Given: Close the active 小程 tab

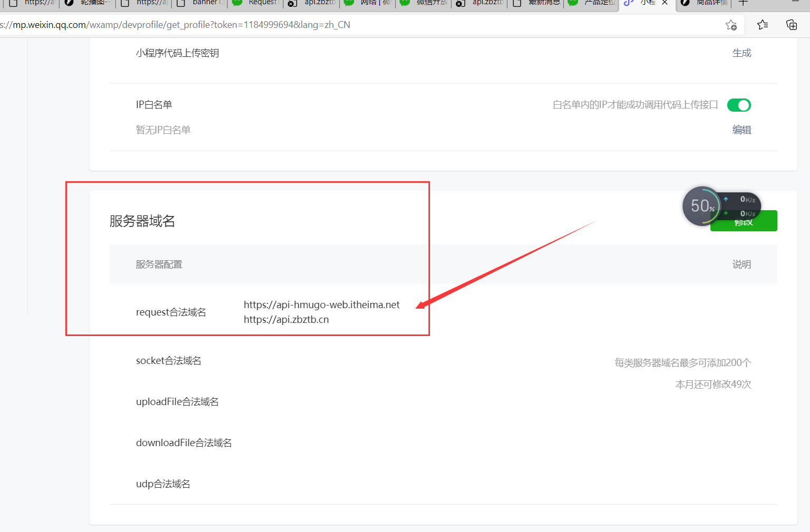Looking at the screenshot, I should 665,3.
